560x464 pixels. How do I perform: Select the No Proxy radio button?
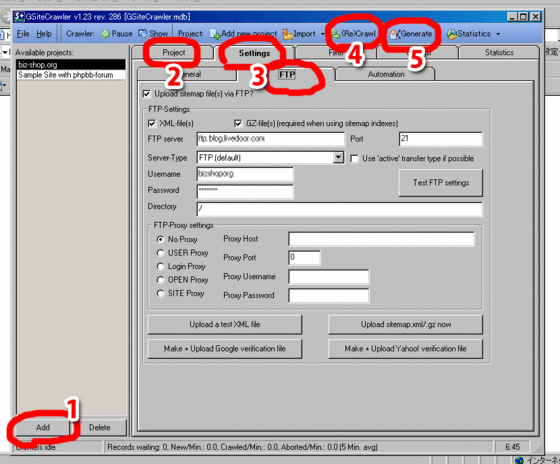tap(160, 239)
